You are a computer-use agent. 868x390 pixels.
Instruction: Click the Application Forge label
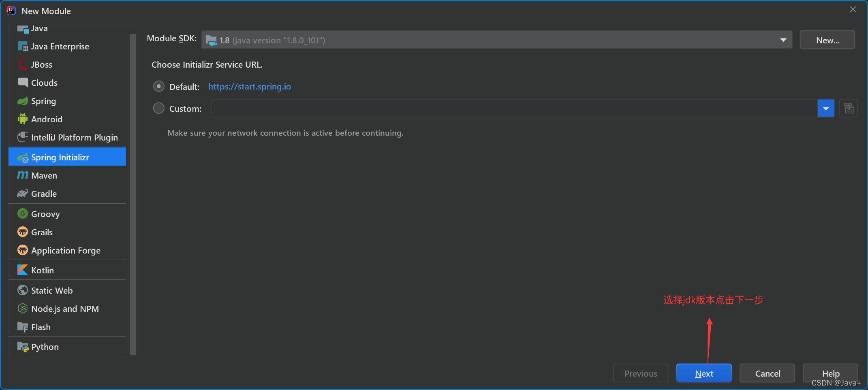coord(66,251)
